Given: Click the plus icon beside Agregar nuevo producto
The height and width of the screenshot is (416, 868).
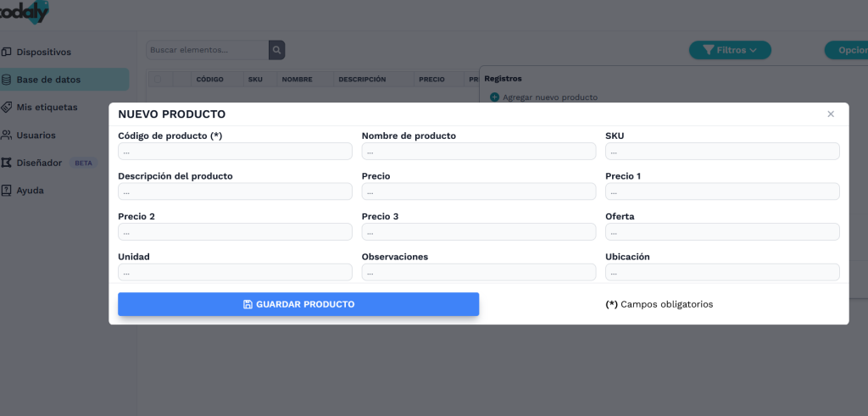Looking at the screenshot, I should coord(495,97).
